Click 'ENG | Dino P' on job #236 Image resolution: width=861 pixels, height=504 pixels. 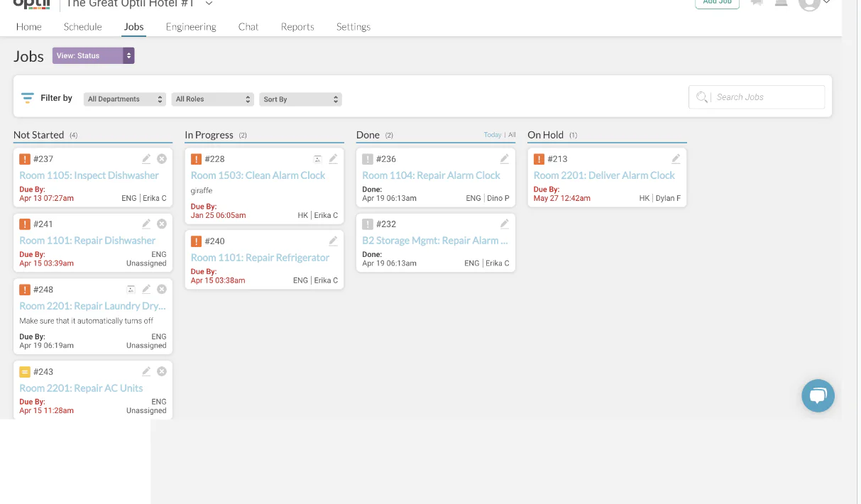[x=488, y=198]
